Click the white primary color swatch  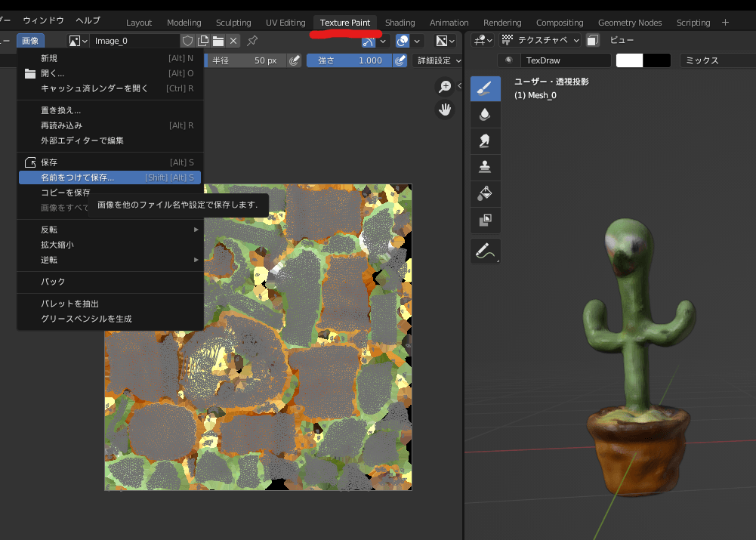tap(630, 60)
